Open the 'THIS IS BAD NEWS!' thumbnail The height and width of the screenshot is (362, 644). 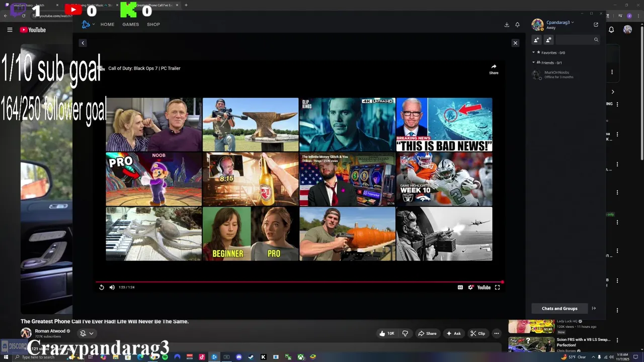pyautogui.click(x=444, y=124)
